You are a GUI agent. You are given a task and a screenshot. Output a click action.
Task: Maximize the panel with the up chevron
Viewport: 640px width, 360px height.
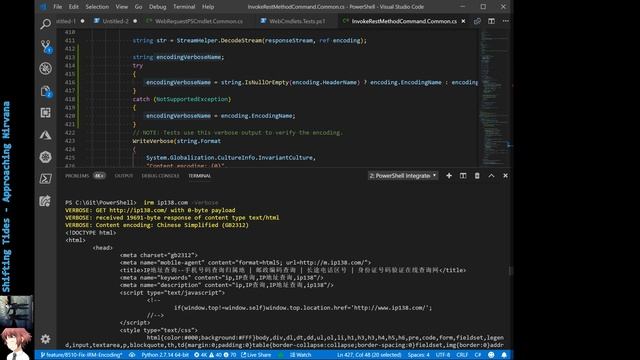[x=491, y=176]
